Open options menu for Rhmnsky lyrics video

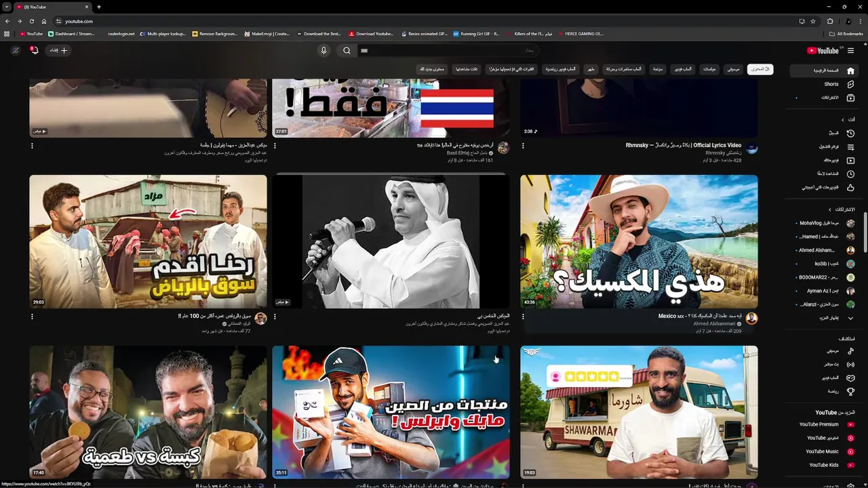pyautogui.click(x=523, y=145)
